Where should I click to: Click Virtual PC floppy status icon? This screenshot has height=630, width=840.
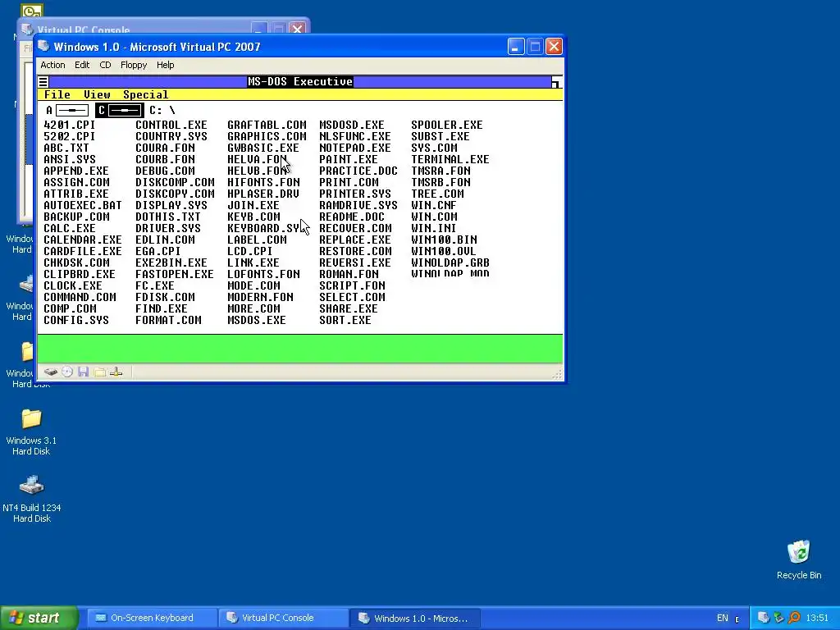coord(83,372)
